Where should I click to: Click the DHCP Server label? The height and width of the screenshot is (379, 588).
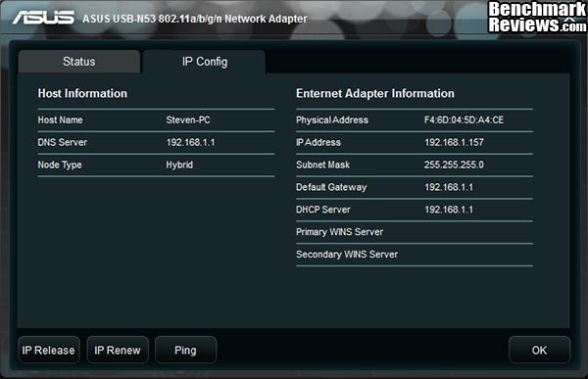click(322, 210)
